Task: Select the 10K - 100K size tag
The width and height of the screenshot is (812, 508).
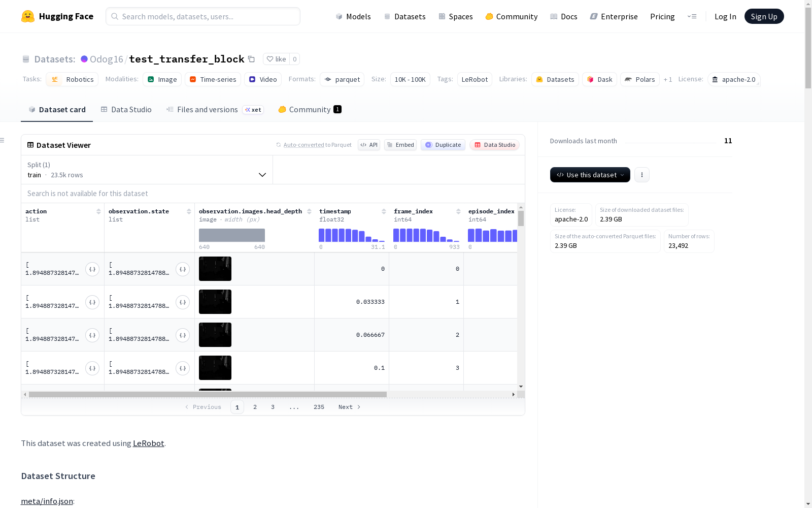Action: coord(410,79)
